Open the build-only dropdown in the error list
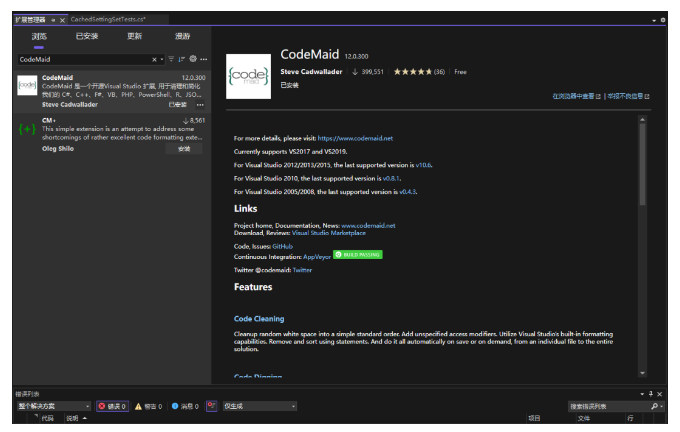 point(259,406)
